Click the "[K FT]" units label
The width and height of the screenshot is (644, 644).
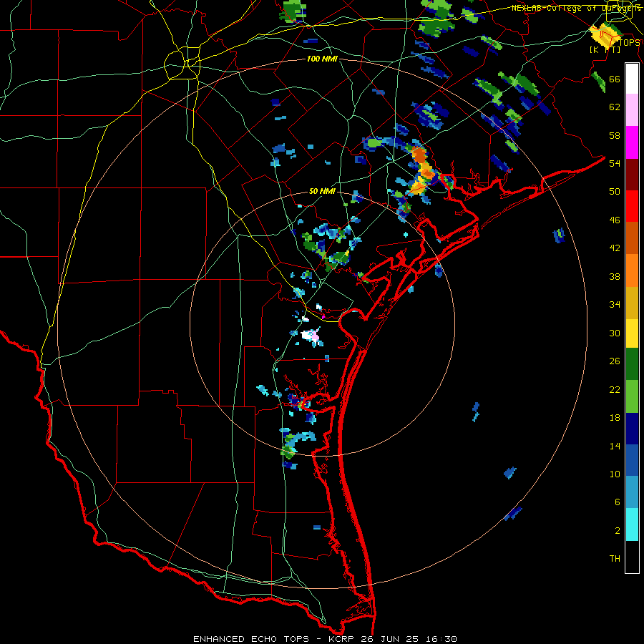(605, 50)
